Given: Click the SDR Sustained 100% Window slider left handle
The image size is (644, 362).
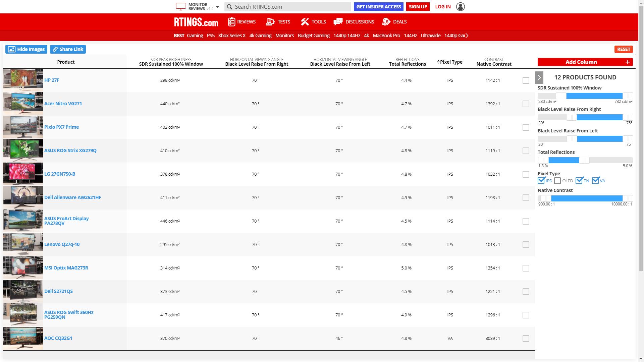Looking at the screenshot, I should (561, 96).
